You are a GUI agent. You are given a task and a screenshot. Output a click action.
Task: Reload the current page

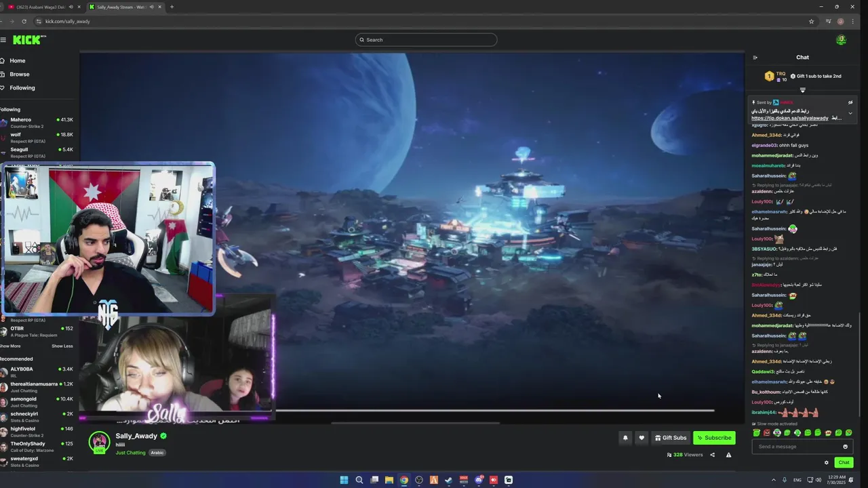pyautogui.click(x=24, y=21)
